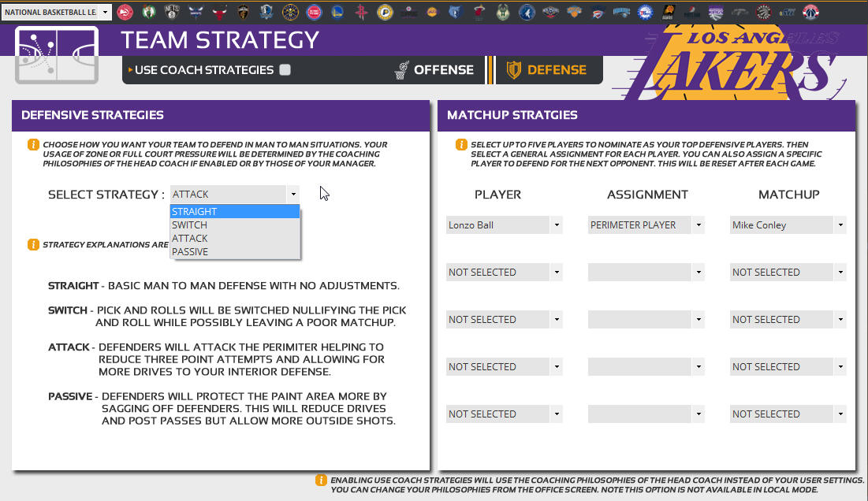Select the Dallas Mavericks team logo
Image resolution: width=868 pixels, height=501 pixels.
click(266, 12)
